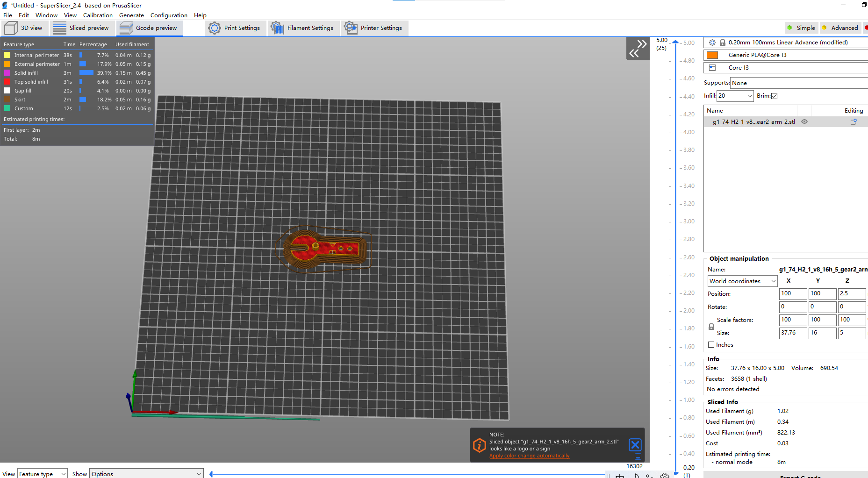Image resolution: width=868 pixels, height=478 pixels.
Task: Click the horizontal move slider left thumb
Action: (211, 474)
